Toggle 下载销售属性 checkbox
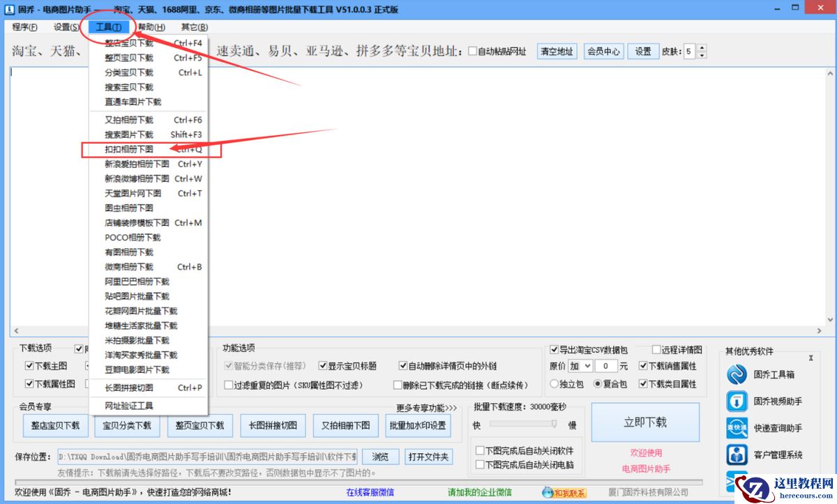This screenshot has height=504, width=837. coord(642,366)
